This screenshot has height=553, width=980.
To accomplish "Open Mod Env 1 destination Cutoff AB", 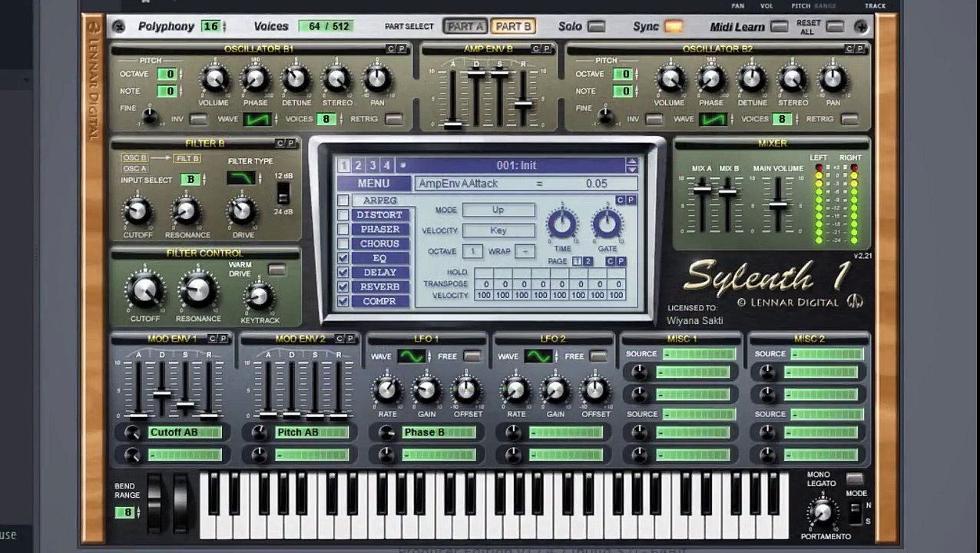I will [x=185, y=432].
